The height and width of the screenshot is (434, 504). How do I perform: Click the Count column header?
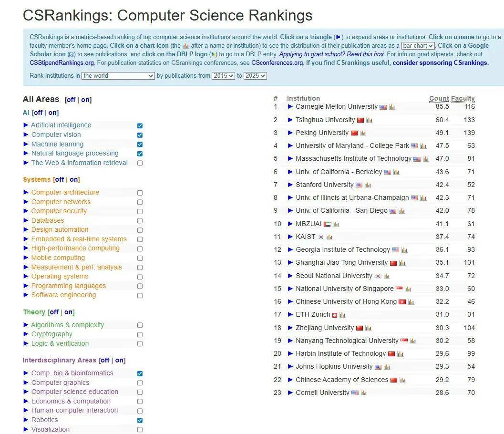tap(439, 98)
